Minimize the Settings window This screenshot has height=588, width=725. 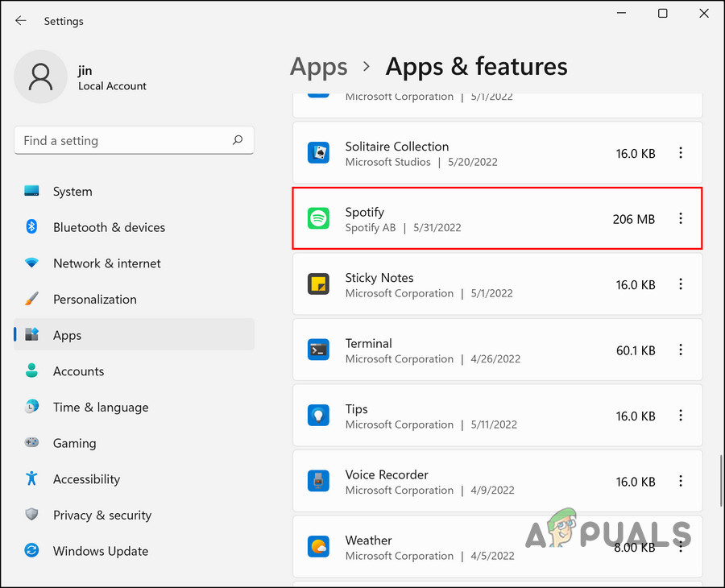[621, 14]
